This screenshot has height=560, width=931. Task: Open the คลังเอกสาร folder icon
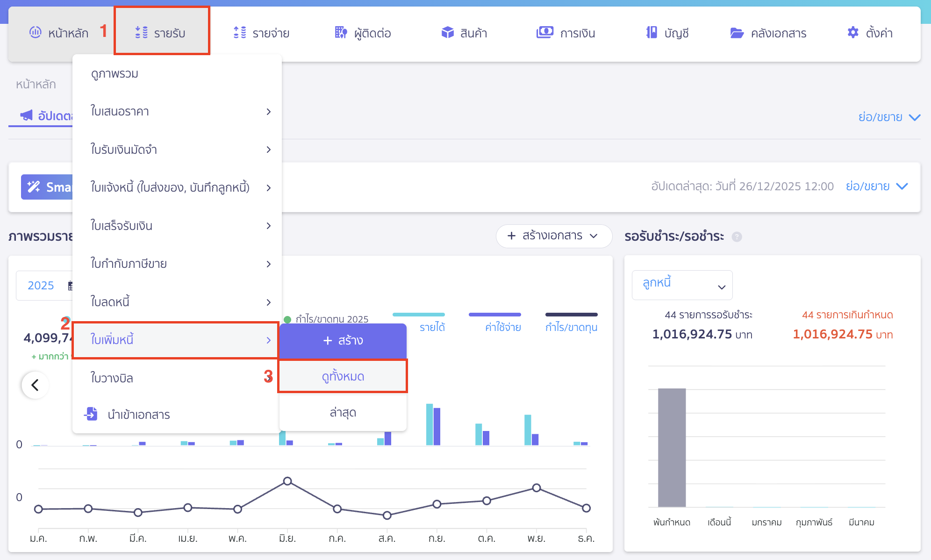(x=737, y=33)
